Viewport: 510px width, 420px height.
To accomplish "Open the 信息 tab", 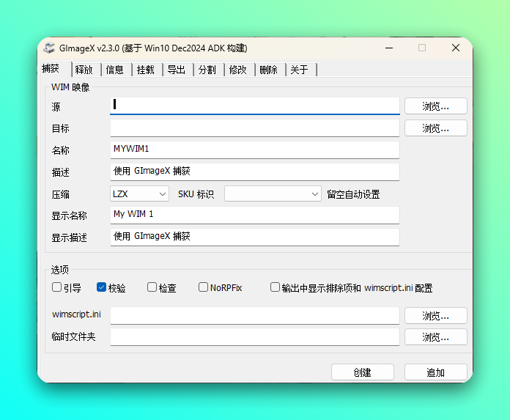I will [x=115, y=70].
